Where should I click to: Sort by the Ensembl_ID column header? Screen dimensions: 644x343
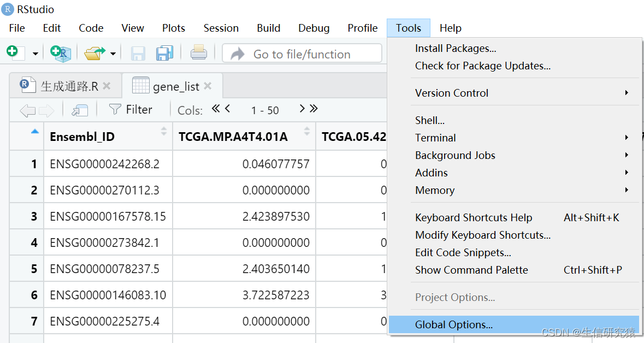click(82, 137)
